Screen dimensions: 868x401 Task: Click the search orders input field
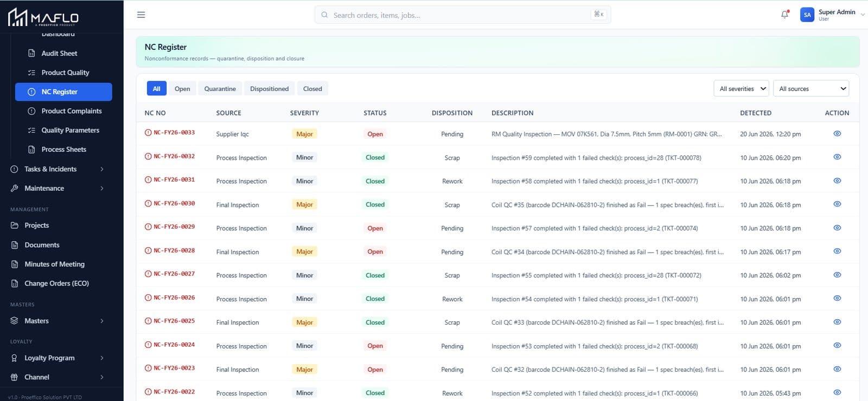(x=462, y=15)
